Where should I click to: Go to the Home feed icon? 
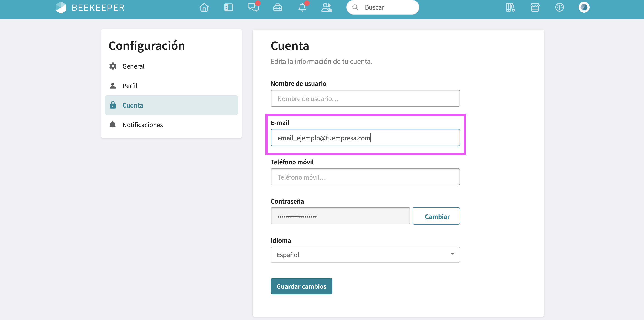pyautogui.click(x=204, y=7)
